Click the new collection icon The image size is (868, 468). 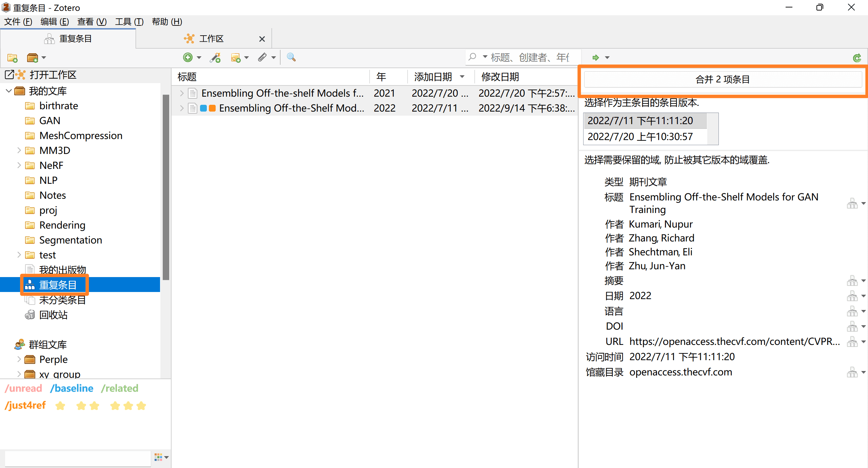13,58
